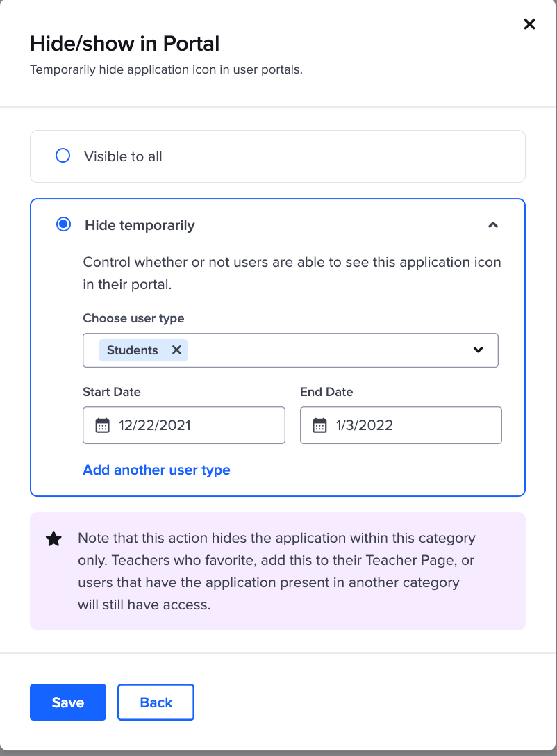Open the user type dropdown arrow
The width and height of the screenshot is (557, 756).
[x=478, y=350]
